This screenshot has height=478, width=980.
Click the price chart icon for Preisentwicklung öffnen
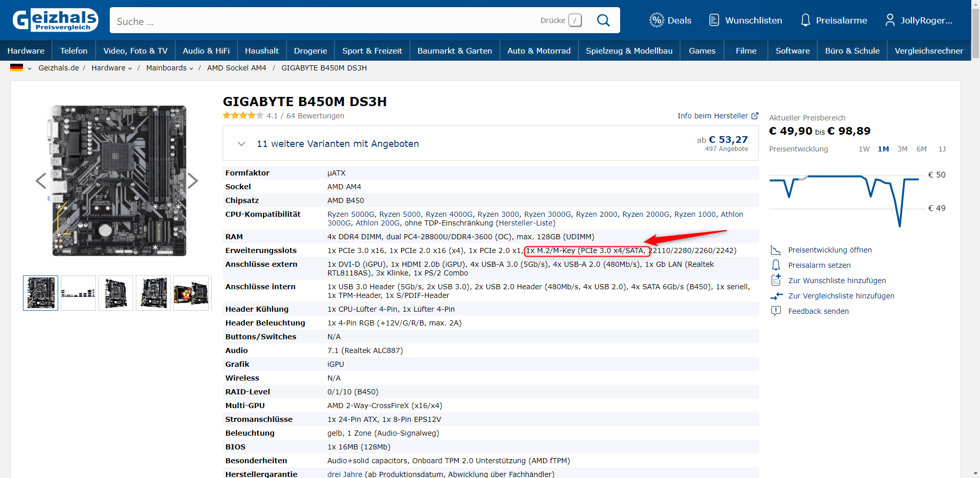point(776,250)
